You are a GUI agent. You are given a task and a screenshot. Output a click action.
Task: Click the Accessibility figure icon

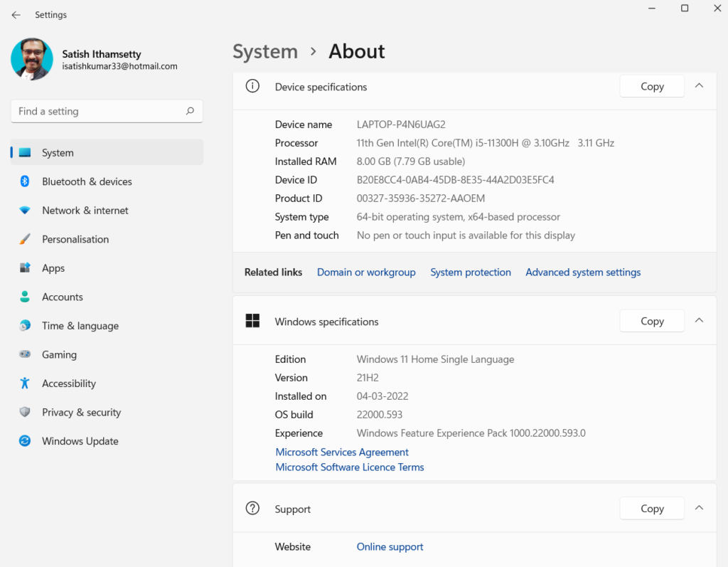click(x=25, y=383)
